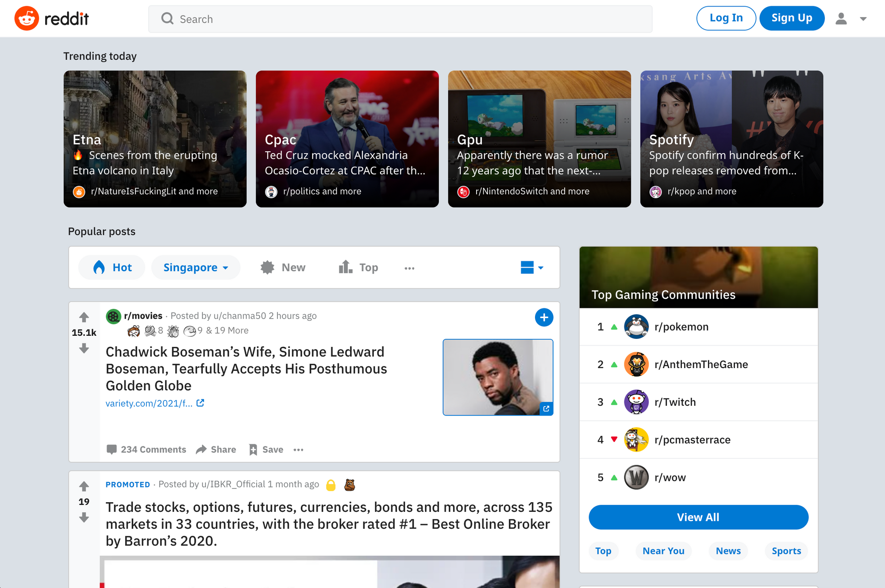Open the Gpu trending card
The height and width of the screenshot is (588, 885).
[x=539, y=139]
